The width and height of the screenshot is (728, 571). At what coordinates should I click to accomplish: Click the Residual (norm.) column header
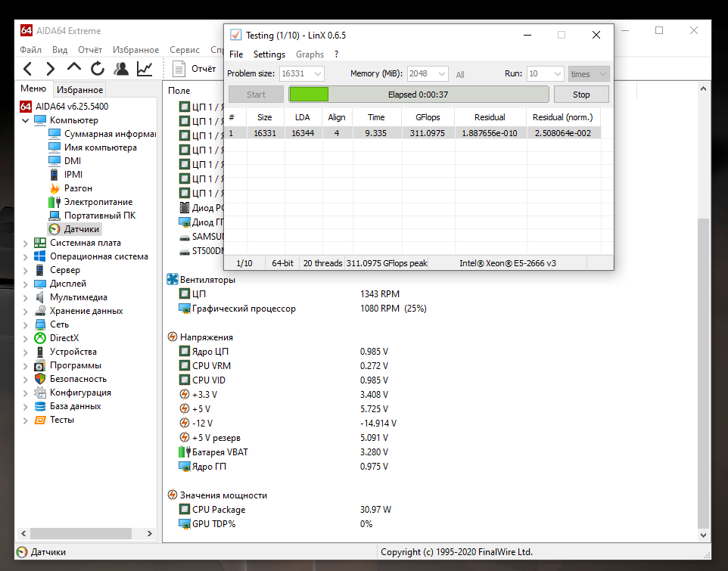click(x=563, y=117)
